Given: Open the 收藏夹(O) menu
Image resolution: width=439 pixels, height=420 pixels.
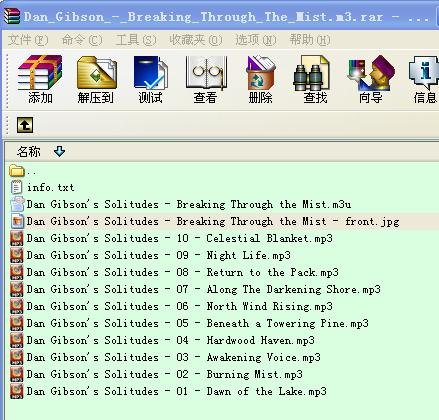Looking at the screenshot, I should [x=196, y=40].
